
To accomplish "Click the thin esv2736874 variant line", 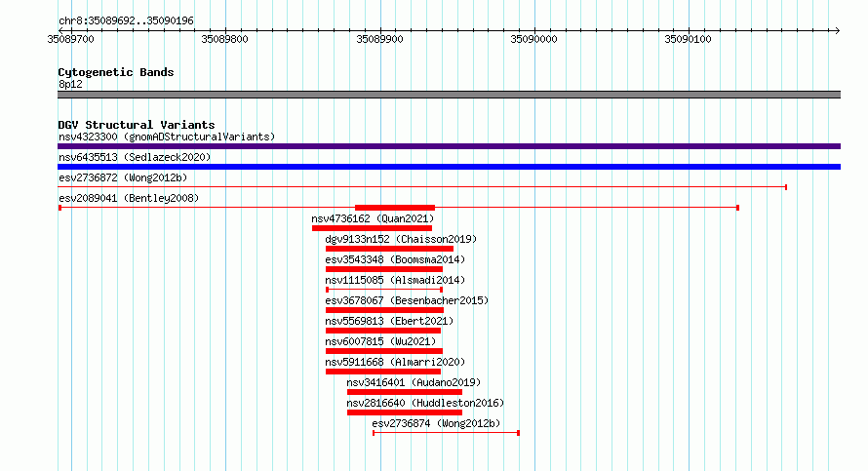I will (446, 433).
